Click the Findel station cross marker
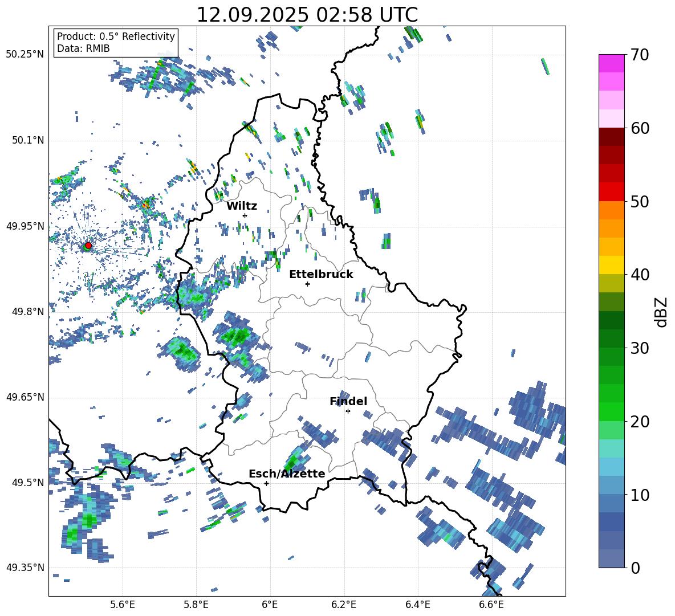The height and width of the screenshot is (616, 675). (x=348, y=411)
